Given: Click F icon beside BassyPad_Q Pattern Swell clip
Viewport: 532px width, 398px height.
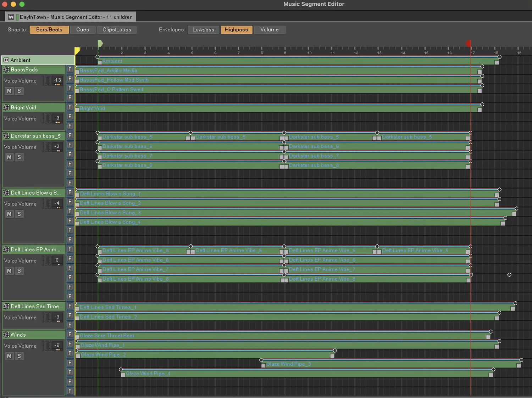Looking at the screenshot, I should [x=70, y=88].
